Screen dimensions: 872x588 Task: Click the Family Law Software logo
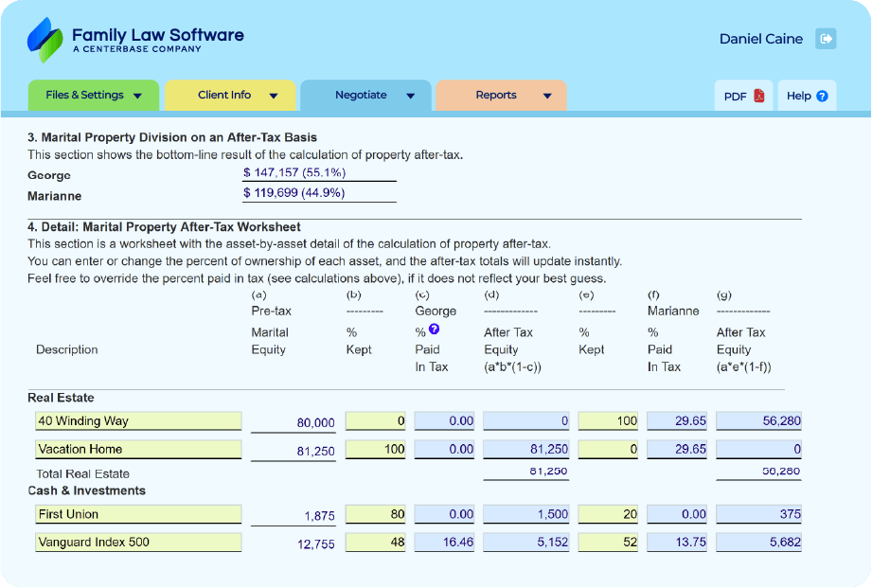(136, 40)
